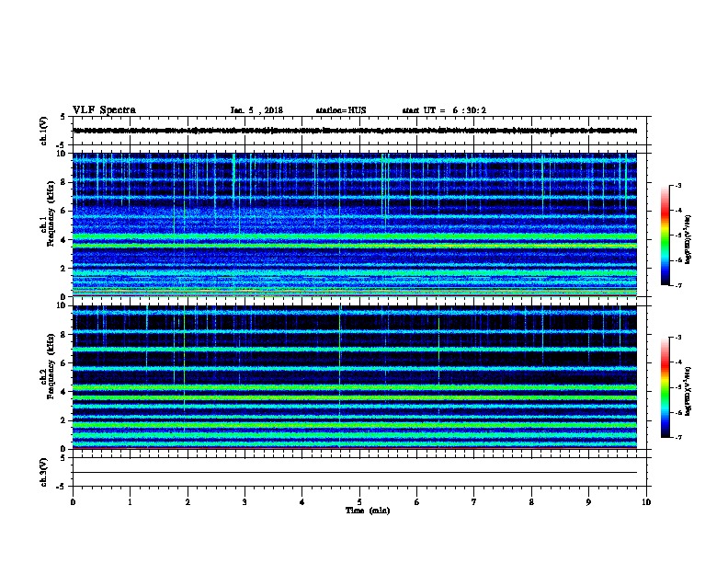The image size is (728, 563).
Task: Click the "10" kHz tick on ch.1 frequency axis
Action: pyautogui.click(x=62, y=154)
